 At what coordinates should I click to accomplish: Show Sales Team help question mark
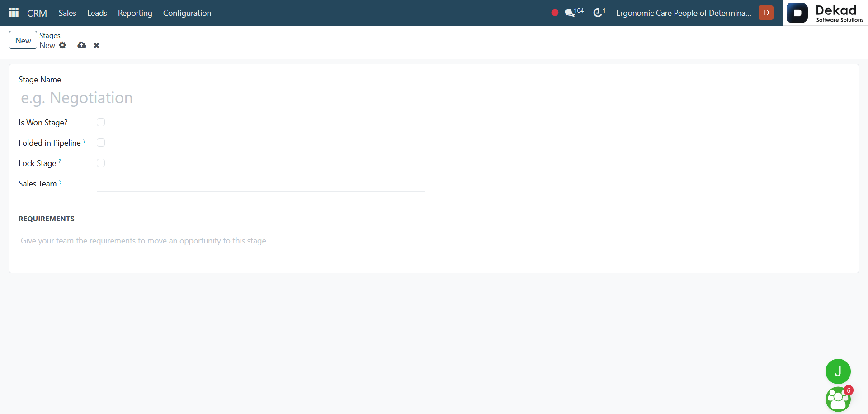coord(60,182)
